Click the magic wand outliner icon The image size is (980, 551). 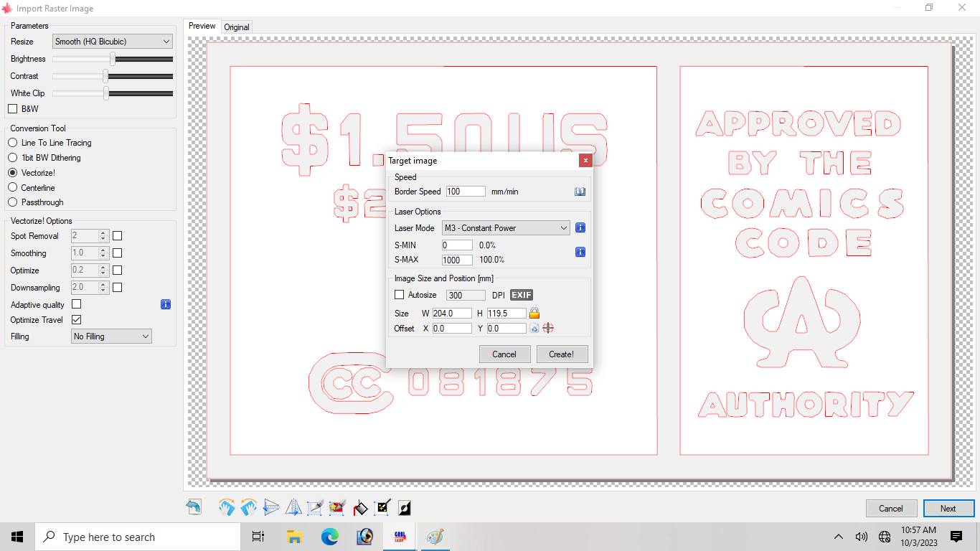383,508
